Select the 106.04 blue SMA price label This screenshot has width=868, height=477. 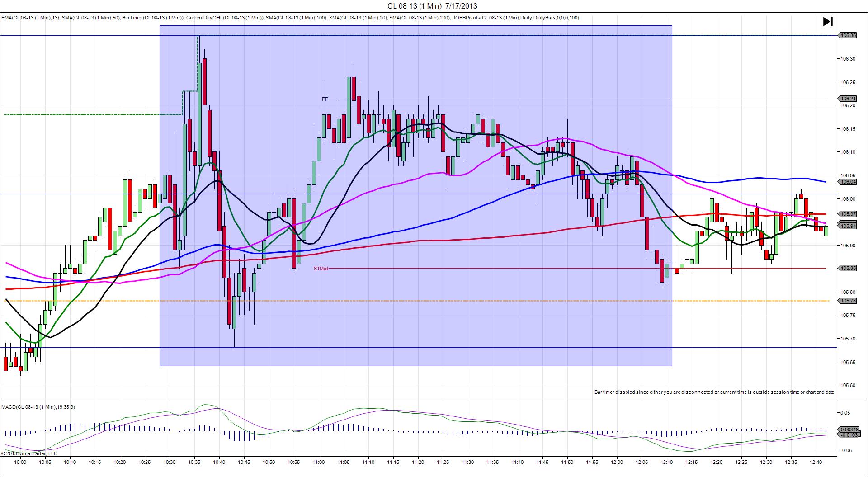click(x=848, y=182)
